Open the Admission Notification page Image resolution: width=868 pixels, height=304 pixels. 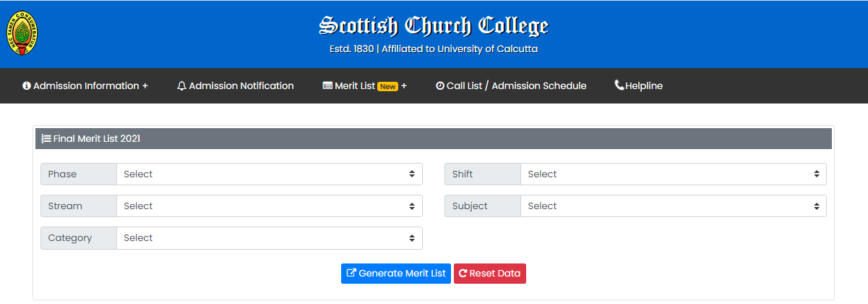pyautogui.click(x=236, y=86)
